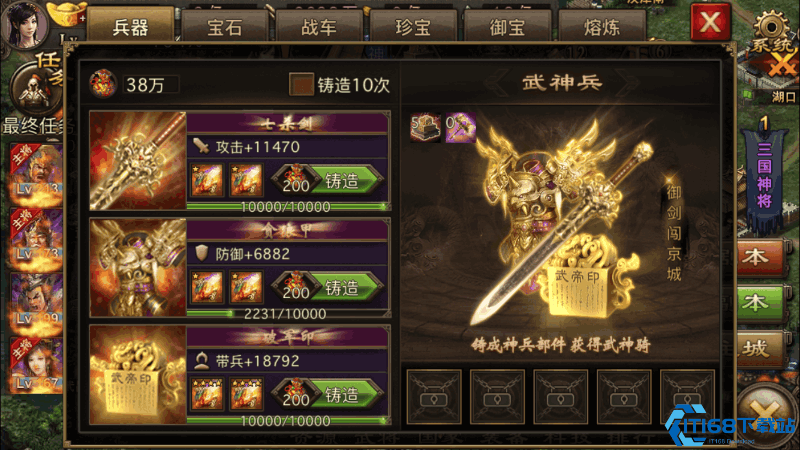Screen dimensions: 800x450
Task: Enable the 铸造10次 checkbox
Action: click(x=301, y=84)
